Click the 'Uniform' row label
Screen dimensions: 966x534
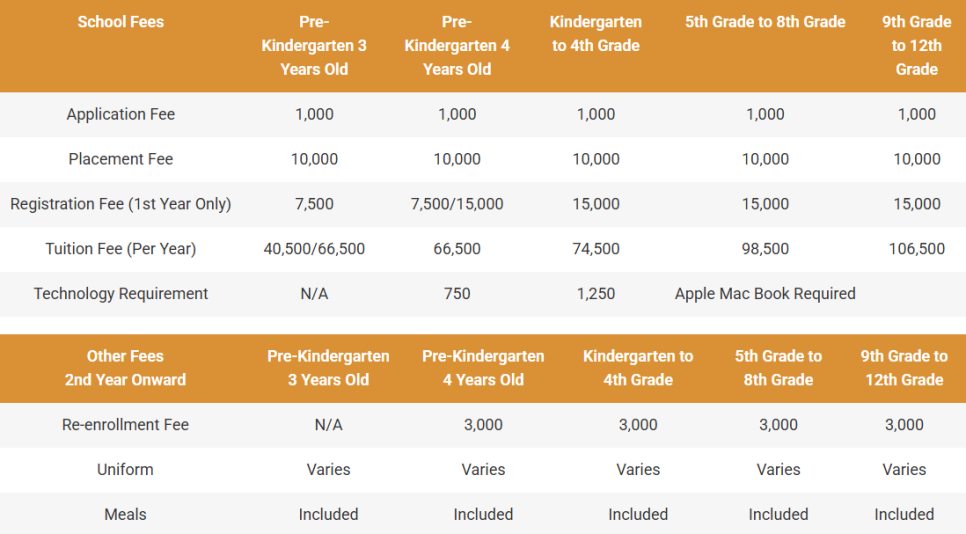point(125,470)
